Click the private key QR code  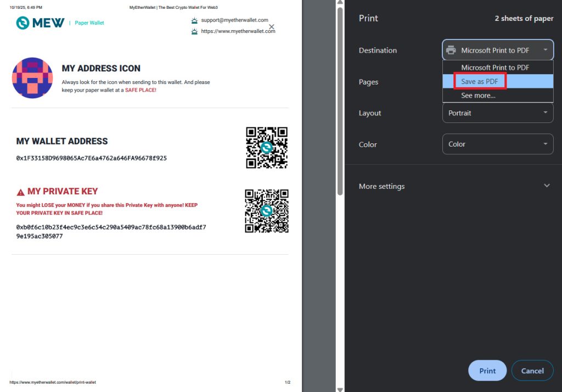(x=267, y=211)
